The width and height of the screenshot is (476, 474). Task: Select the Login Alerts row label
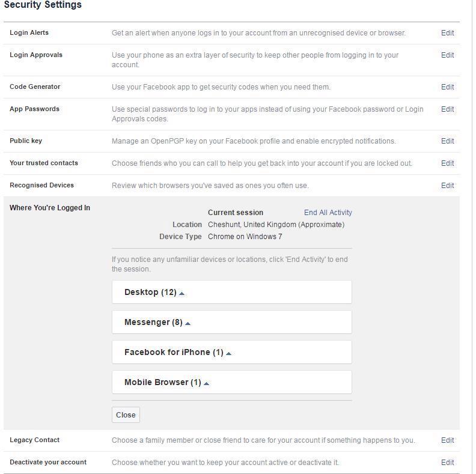click(x=29, y=32)
